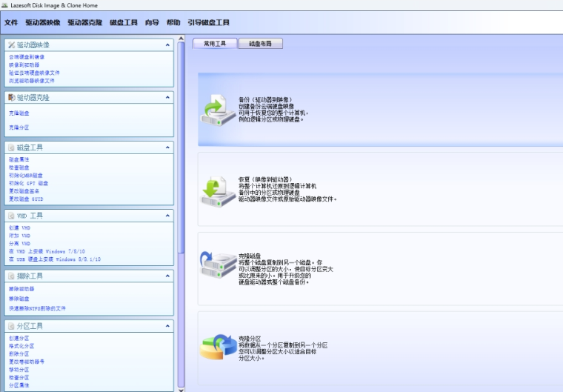Image resolution: width=563 pixels, height=392 pixels.
Task: Click the link above 更改磁盘 GUID
Action: coord(24,191)
